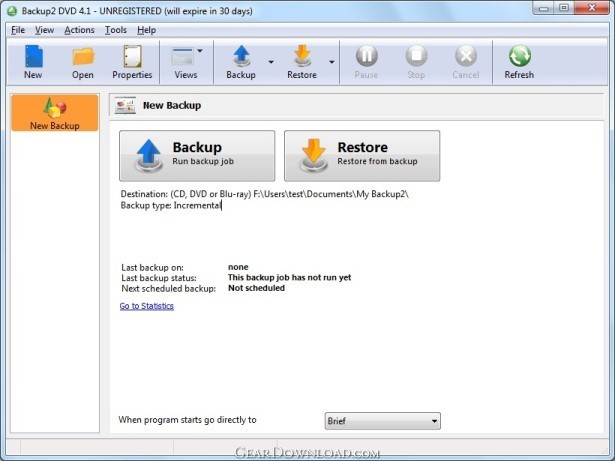Open the Help menu
This screenshot has width=615, height=461.
[x=146, y=30]
